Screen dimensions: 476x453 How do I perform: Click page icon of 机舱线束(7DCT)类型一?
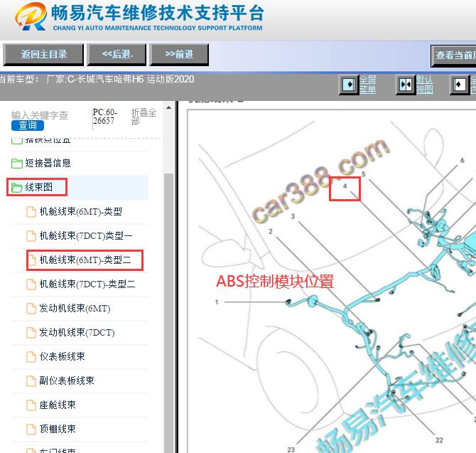(31, 236)
